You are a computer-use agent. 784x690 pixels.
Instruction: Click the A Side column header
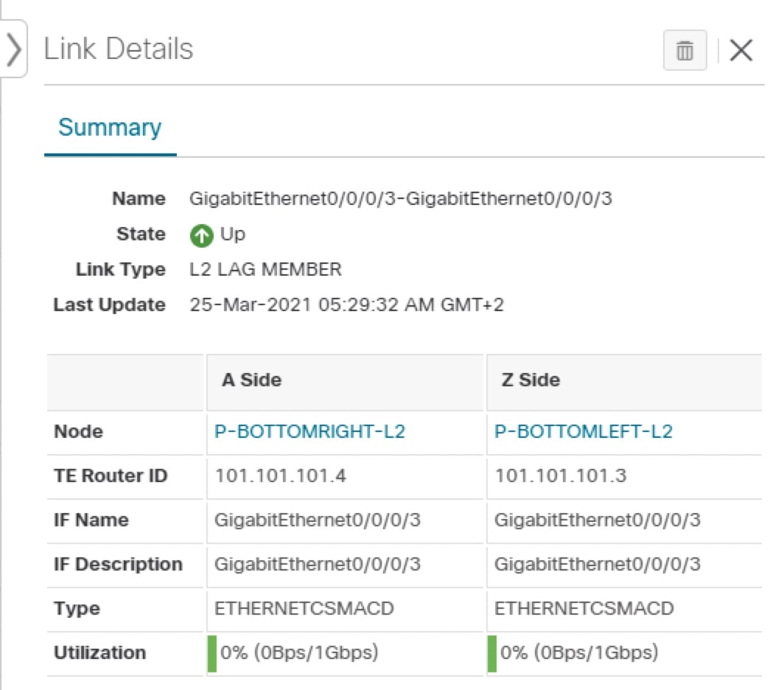(x=251, y=380)
